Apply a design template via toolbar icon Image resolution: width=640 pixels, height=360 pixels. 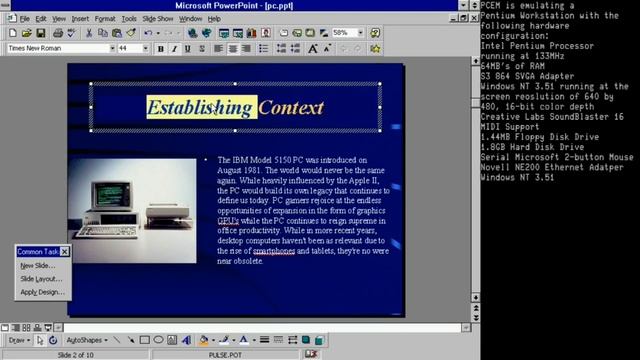coord(310,33)
